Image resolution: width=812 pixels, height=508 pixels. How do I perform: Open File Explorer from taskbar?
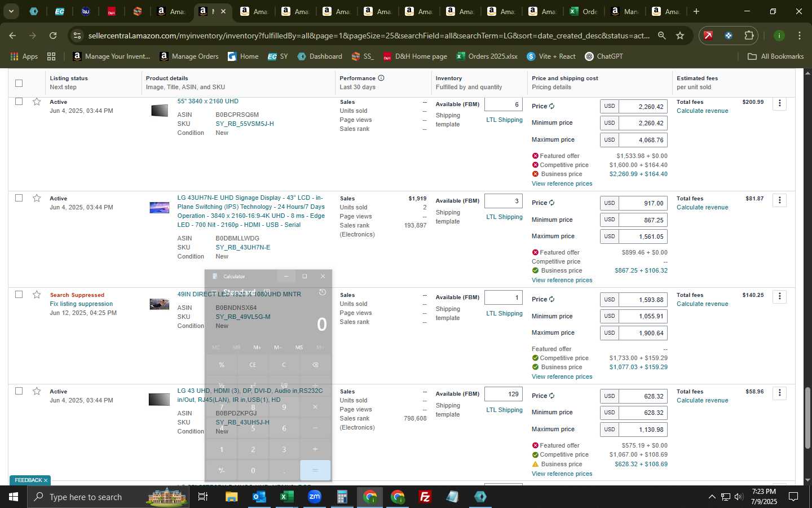(231, 497)
